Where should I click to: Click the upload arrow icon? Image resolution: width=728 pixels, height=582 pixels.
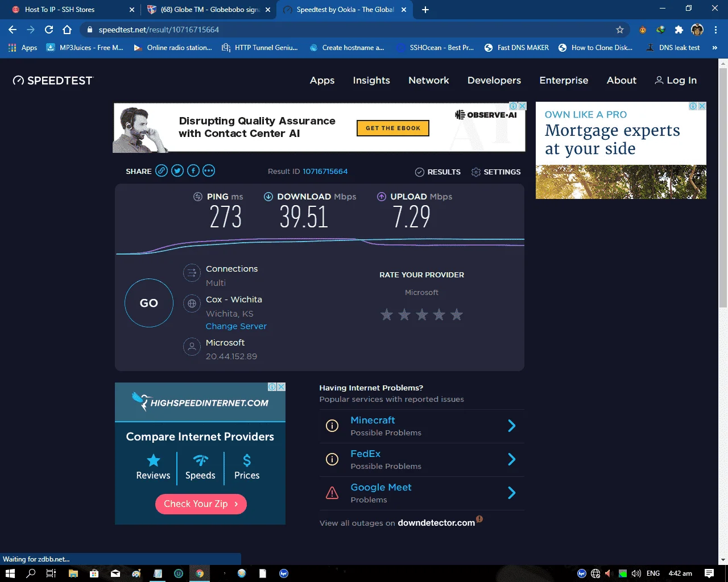click(x=382, y=197)
